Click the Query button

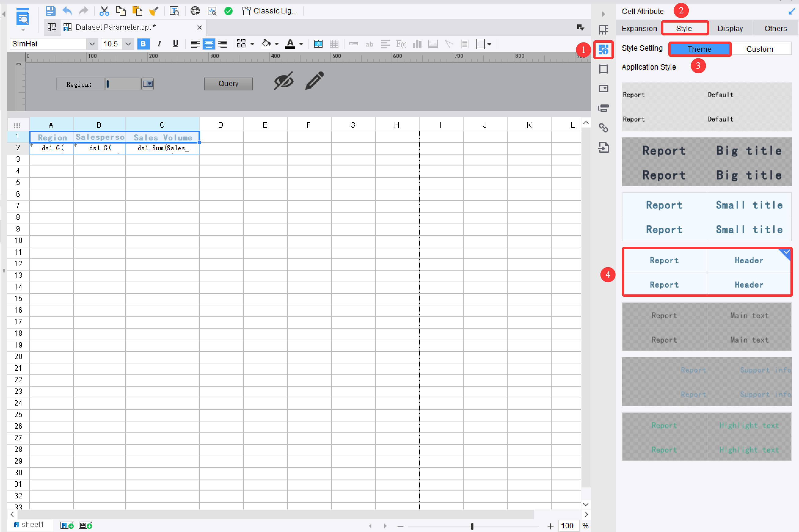pyautogui.click(x=228, y=83)
